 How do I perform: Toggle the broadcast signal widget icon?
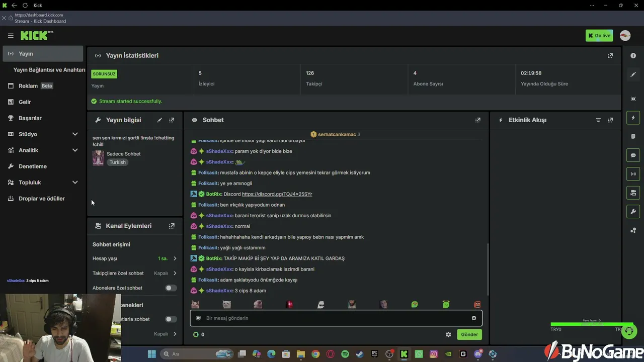click(633, 174)
